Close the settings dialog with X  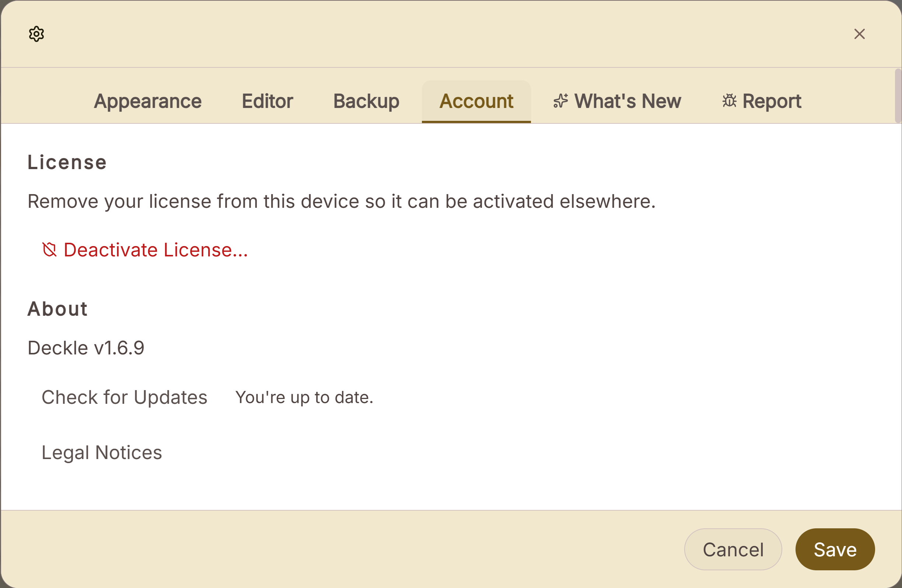pos(859,34)
